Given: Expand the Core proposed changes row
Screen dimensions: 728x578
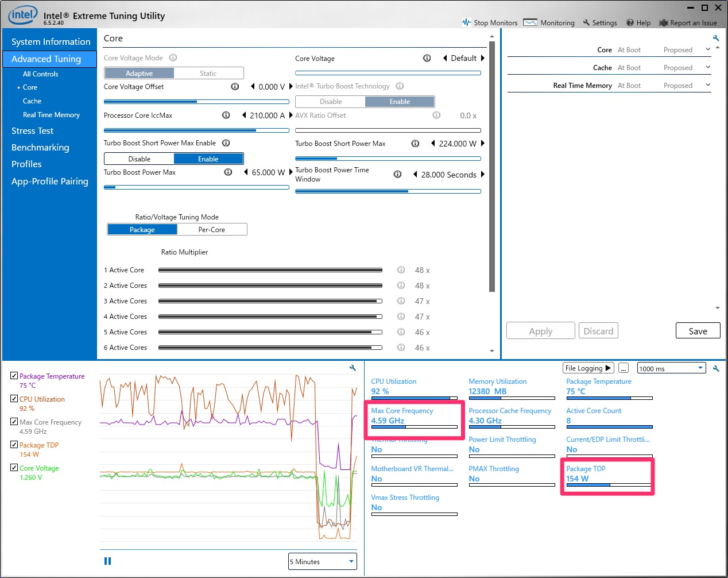Looking at the screenshot, I should (708, 49).
